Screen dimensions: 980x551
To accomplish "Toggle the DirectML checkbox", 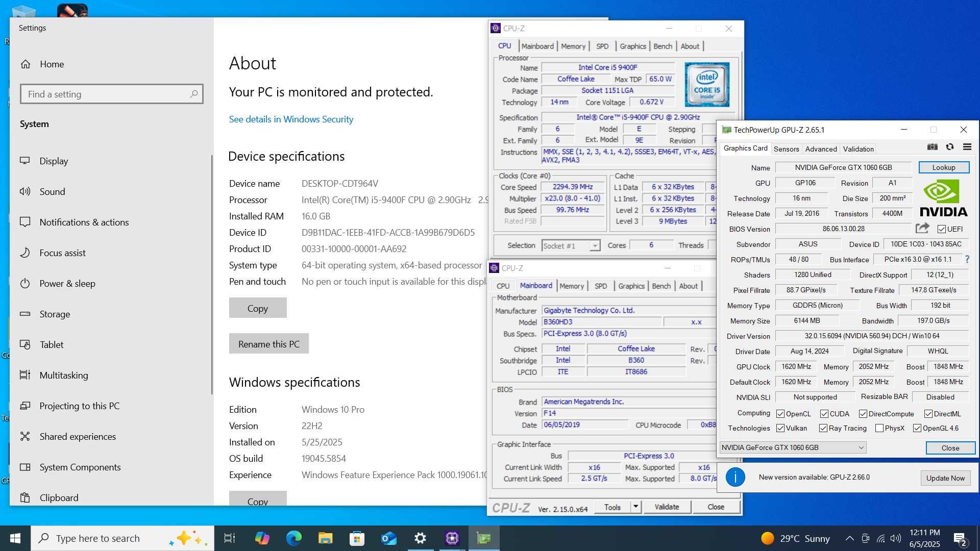I will pyautogui.click(x=928, y=414).
